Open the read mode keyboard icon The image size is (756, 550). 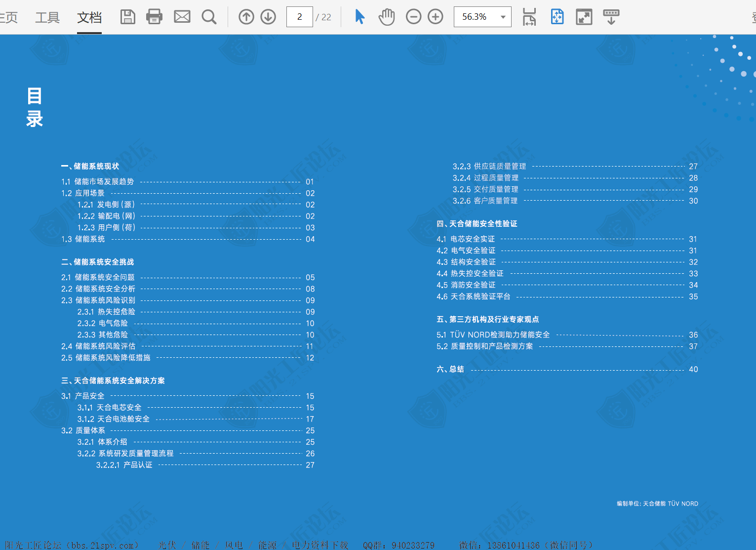tap(611, 17)
